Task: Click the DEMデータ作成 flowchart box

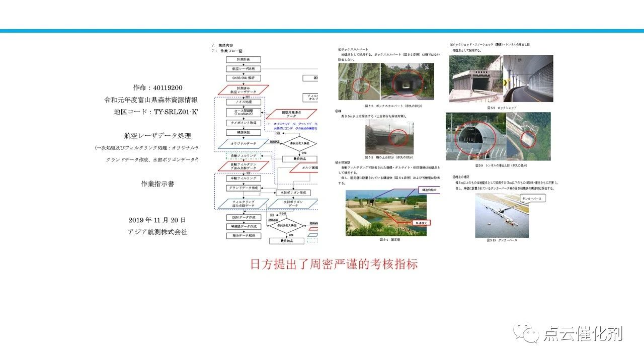Action: (x=244, y=217)
